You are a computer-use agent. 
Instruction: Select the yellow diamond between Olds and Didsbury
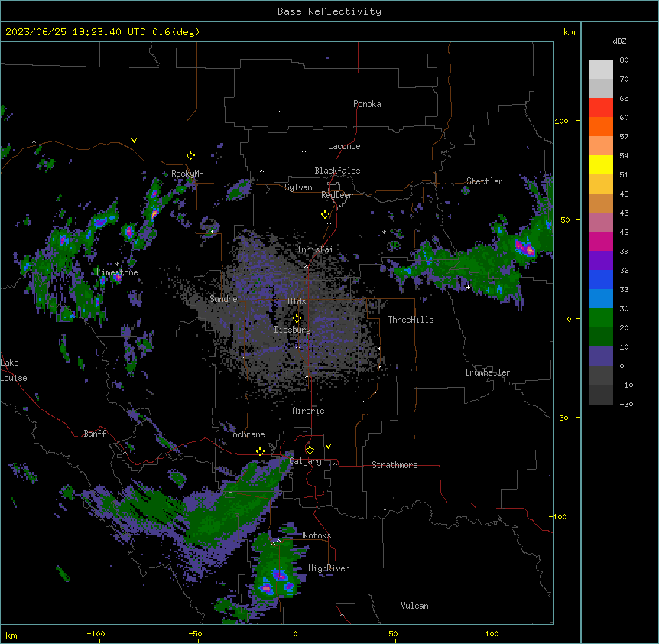(x=297, y=319)
